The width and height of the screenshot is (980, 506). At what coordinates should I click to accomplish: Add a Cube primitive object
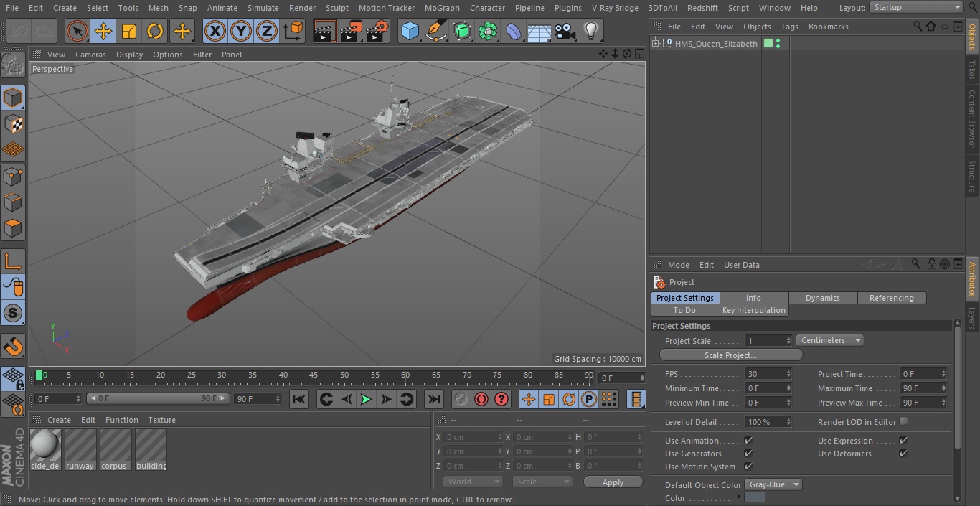coord(410,32)
